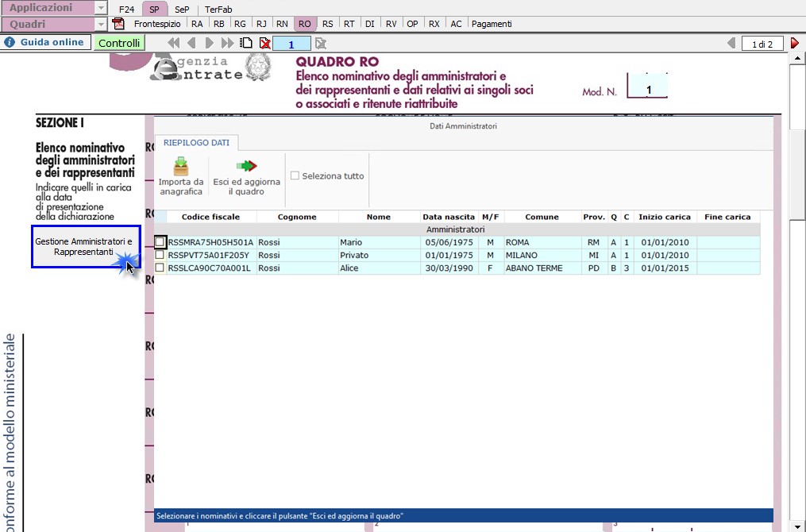Click vertical scrollbar up arrow
Image resolution: width=806 pixels, height=532 pixels.
tap(797, 58)
